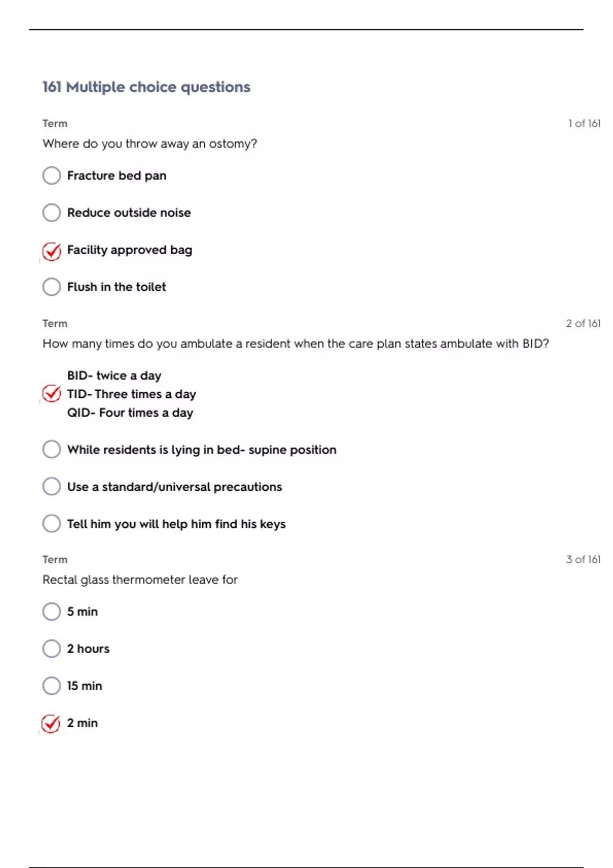Viewport: 613px width, 868px height.
Task: Click the "1 of 161" question counter
Action: 584,124
